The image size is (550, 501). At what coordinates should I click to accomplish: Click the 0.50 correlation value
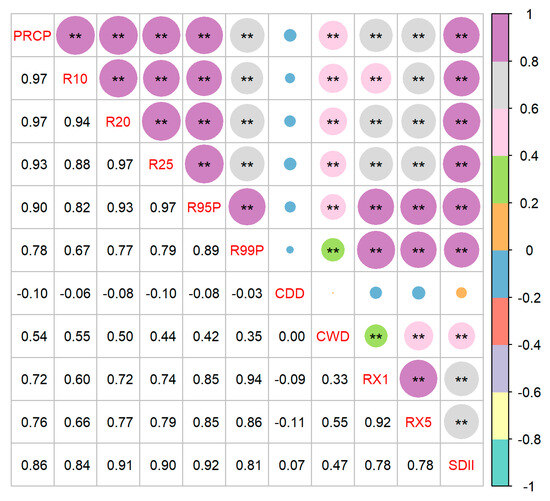click(x=120, y=336)
